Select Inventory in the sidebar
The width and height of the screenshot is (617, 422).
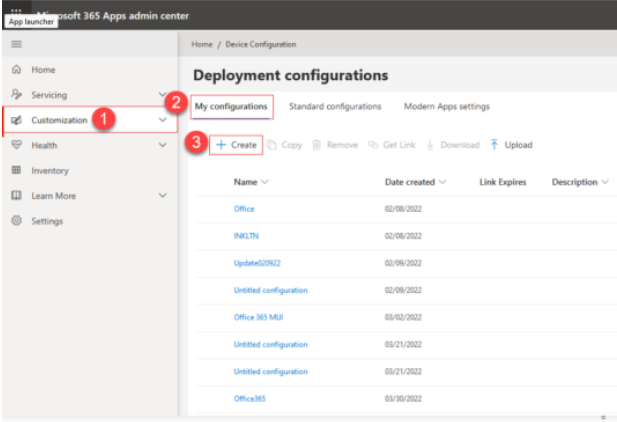(50, 170)
